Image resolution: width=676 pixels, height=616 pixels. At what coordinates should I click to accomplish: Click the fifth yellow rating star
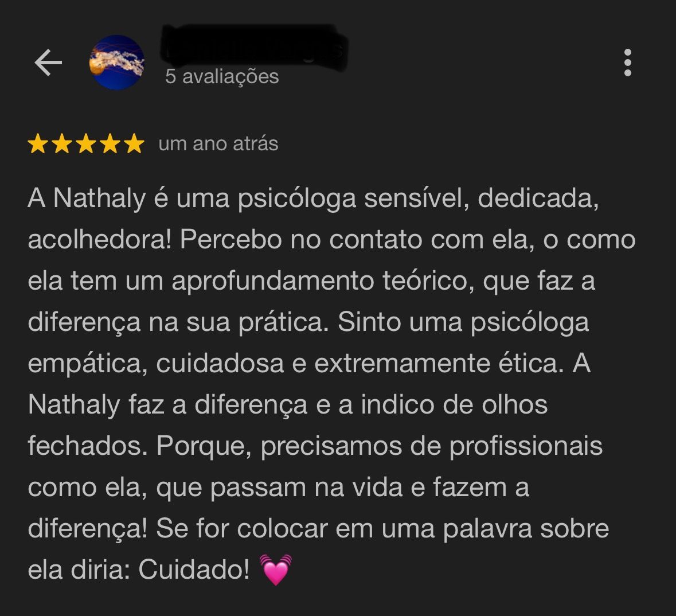134,143
